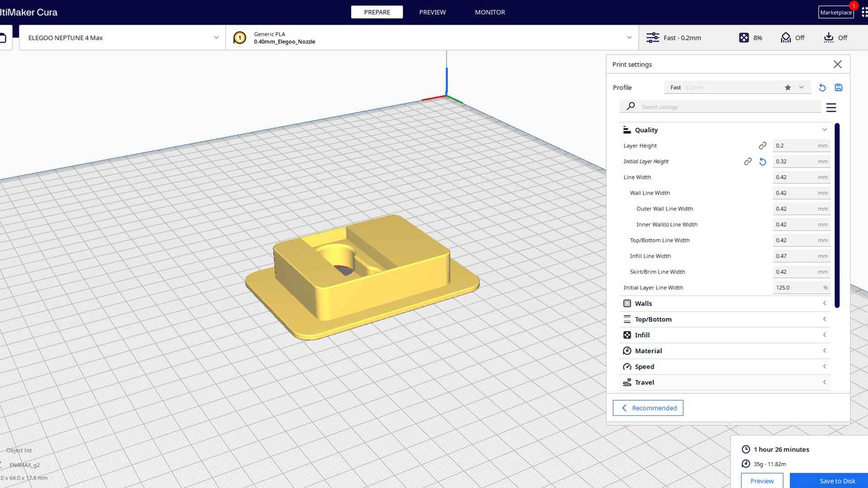Collapse the Quality section chevron
This screenshot has width=868, height=488.
click(x=825, y=130)
